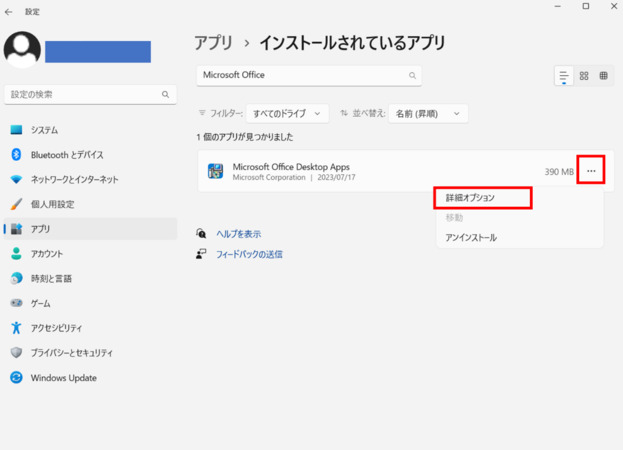
Task: Open アクセシビリティ in the sidebar
Action: (x=90, y=328)
